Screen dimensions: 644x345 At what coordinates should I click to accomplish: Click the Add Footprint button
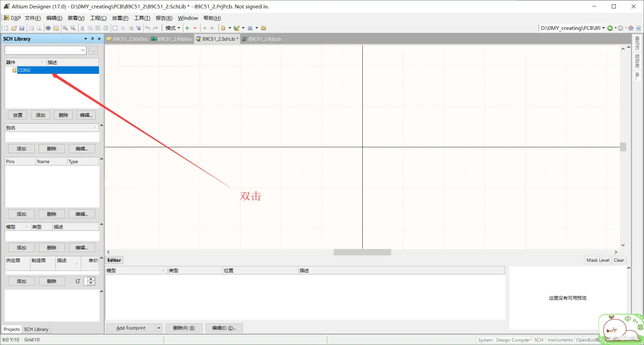point(131,328)
